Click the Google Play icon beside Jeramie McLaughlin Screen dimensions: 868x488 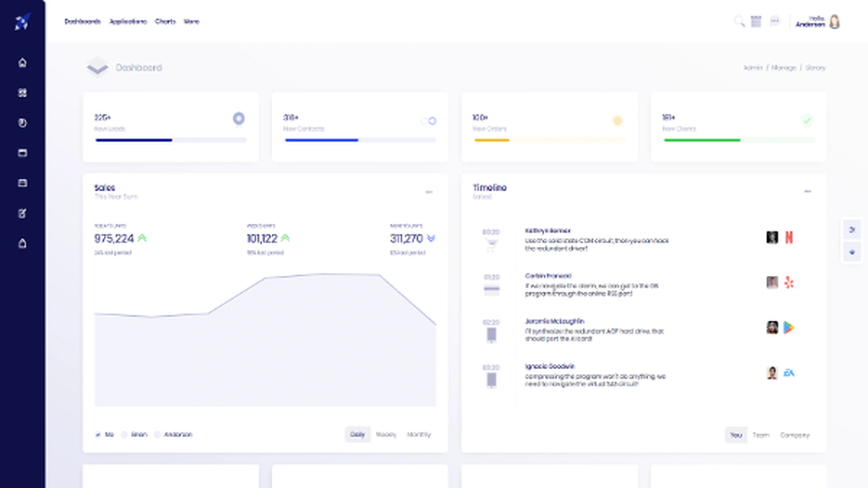click(790, 328)
